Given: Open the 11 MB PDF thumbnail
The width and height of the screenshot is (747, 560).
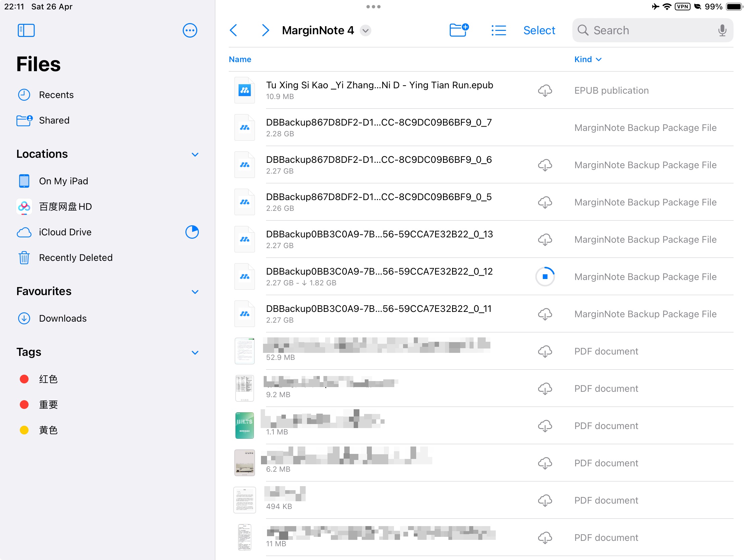Looking at the screenshot, I should [245, 538].
